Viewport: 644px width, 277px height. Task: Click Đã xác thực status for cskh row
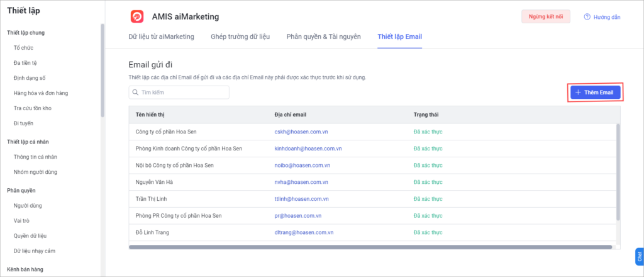[x=428, y=132]
